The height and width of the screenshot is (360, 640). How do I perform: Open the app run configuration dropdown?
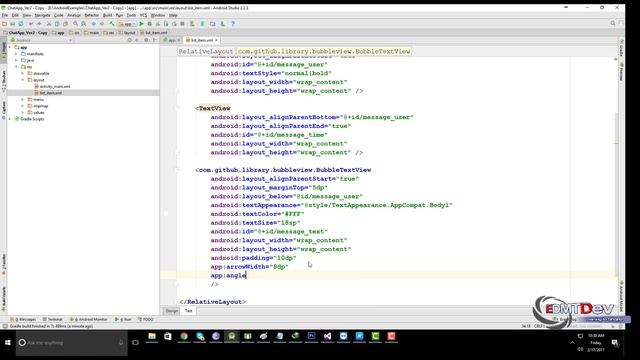[127, 24]
